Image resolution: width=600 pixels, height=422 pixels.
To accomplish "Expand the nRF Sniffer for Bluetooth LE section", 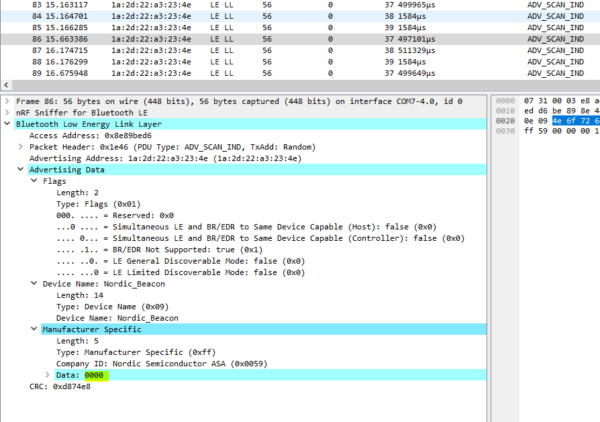I will pyautogui.click(x=8, y=113).
